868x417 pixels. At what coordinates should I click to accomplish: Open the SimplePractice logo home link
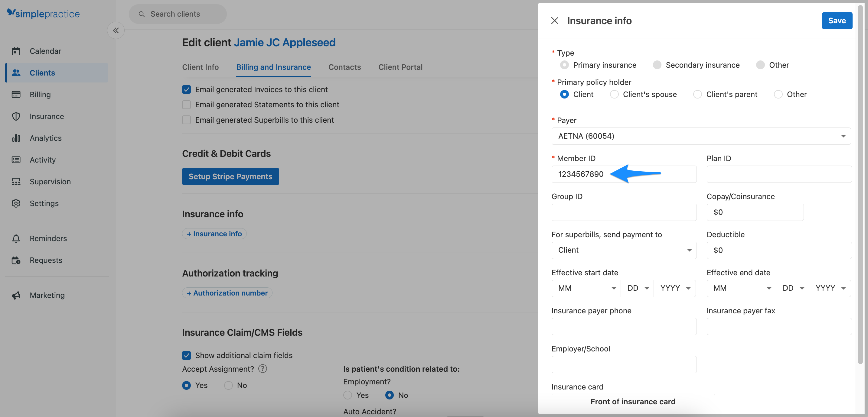coord(44,14)
